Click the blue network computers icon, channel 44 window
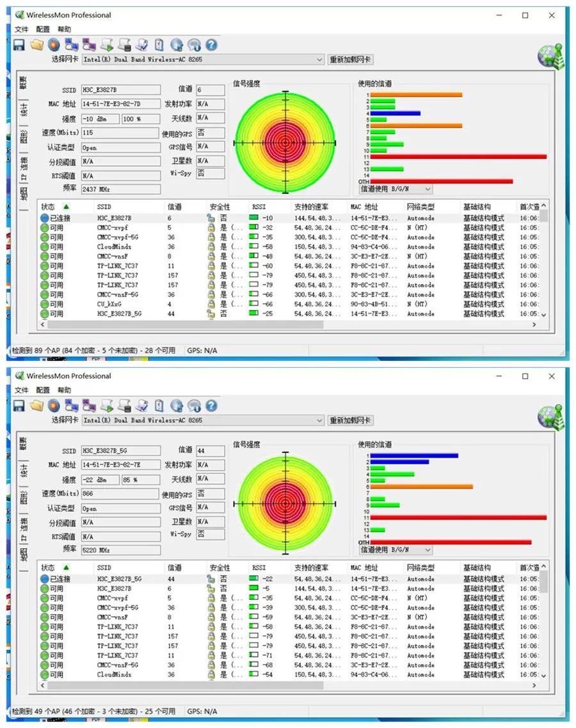 (x=72, y=406)
